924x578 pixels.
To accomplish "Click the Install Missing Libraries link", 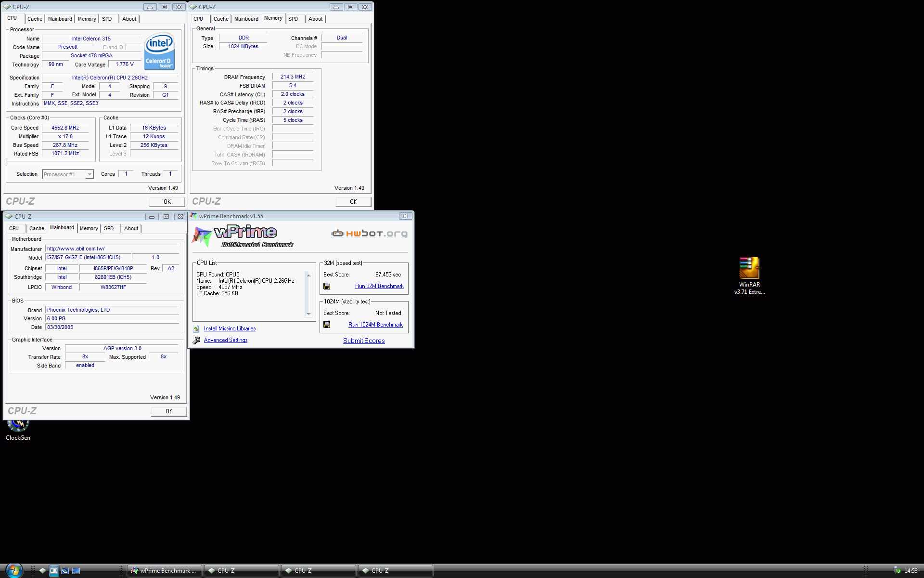I will coord(230,328).
